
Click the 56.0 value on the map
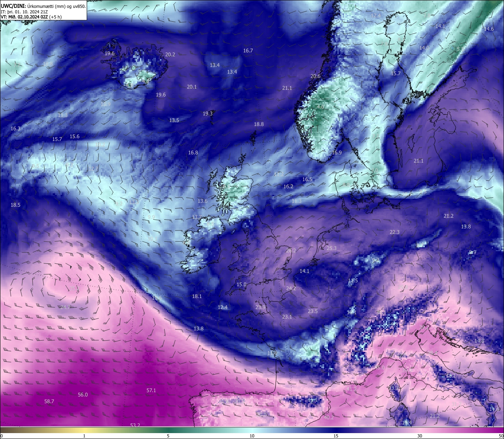(x=83, y=395)
